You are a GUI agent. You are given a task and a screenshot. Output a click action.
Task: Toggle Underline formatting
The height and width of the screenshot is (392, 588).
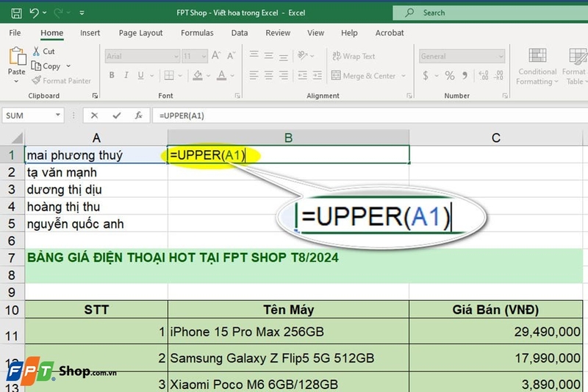(x=140, y=76)
